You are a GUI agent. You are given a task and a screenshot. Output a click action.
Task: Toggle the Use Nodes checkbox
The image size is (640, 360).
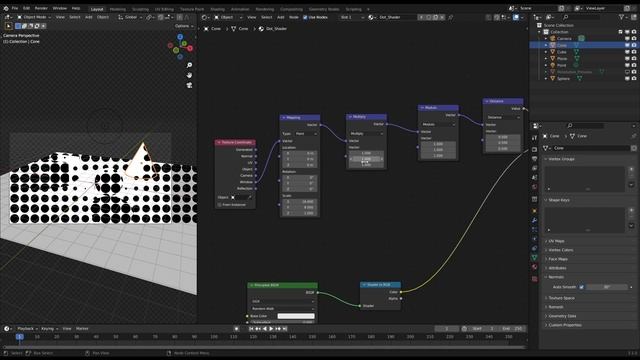point(305,18)
